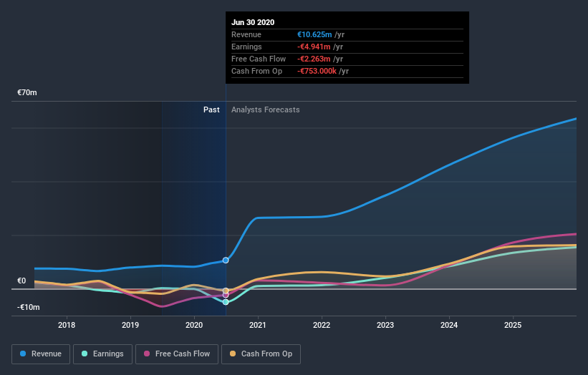Click the 2021 x-axis label

(x=258, y=325)
